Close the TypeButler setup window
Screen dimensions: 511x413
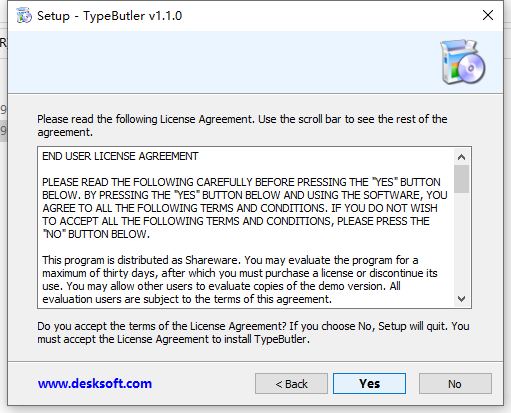(488, 15)
